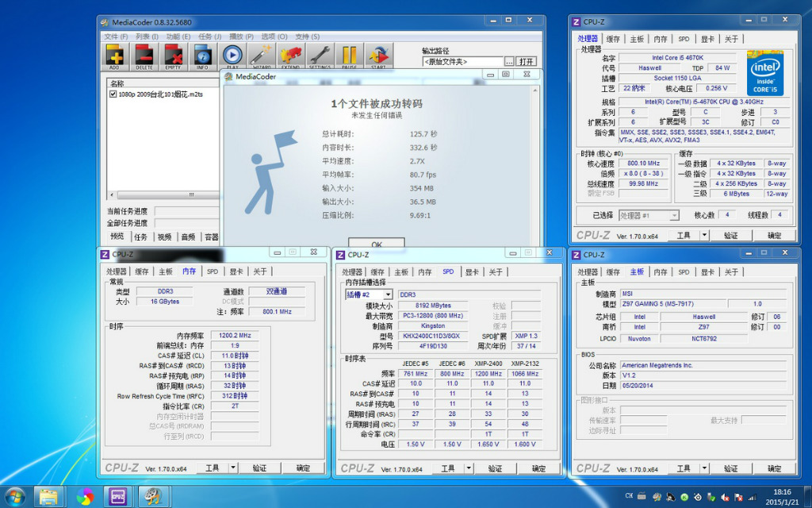This screenshot has height=508, width=812.
Task: Click 确定 in mainboard CPU-Z window
Action: click(x=774, y=468)
